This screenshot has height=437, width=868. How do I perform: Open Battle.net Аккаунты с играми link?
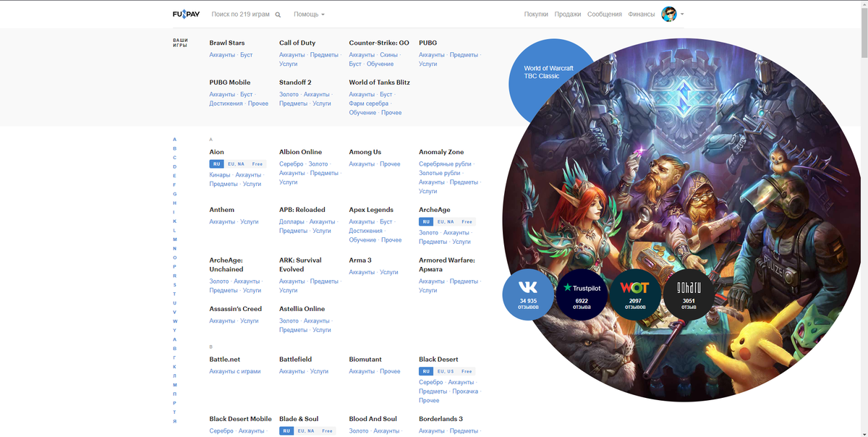tap(235, 372)
